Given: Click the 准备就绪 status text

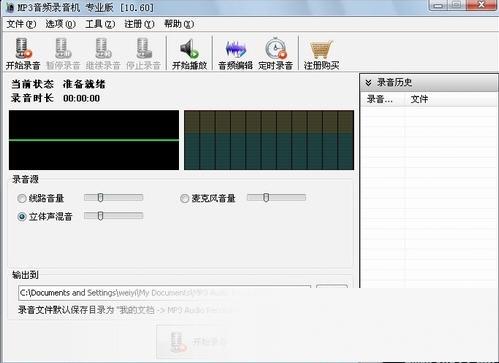Looking at the screenshot, I should 84,84.
